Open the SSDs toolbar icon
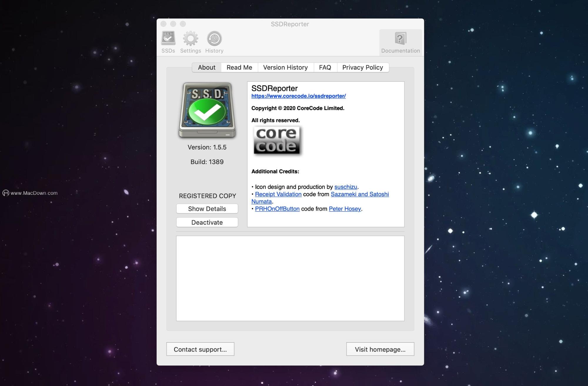588x386 pixels. click(x=168, y=42)
